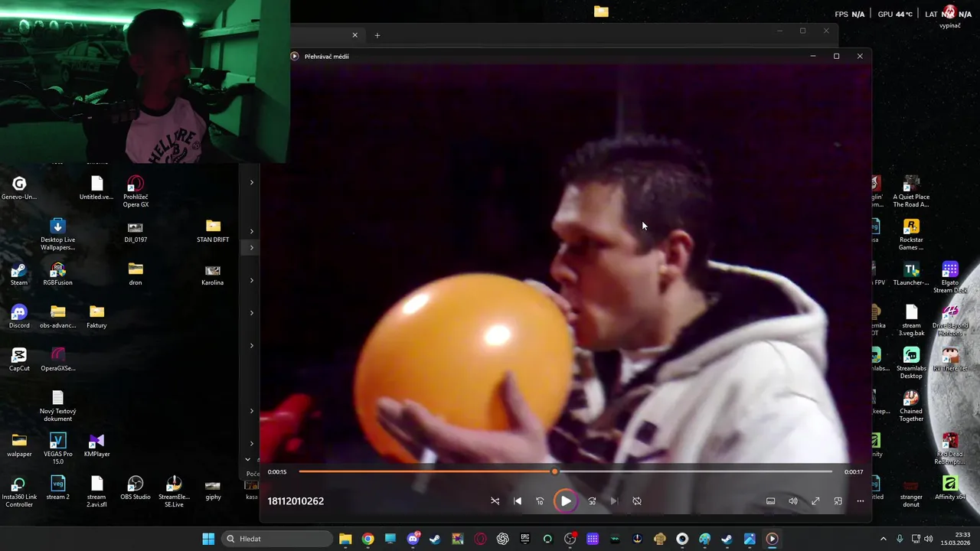This screenshot has width=980, height=551.
Task: Open File Explorer from taskbar
Action: click(345, 539)
